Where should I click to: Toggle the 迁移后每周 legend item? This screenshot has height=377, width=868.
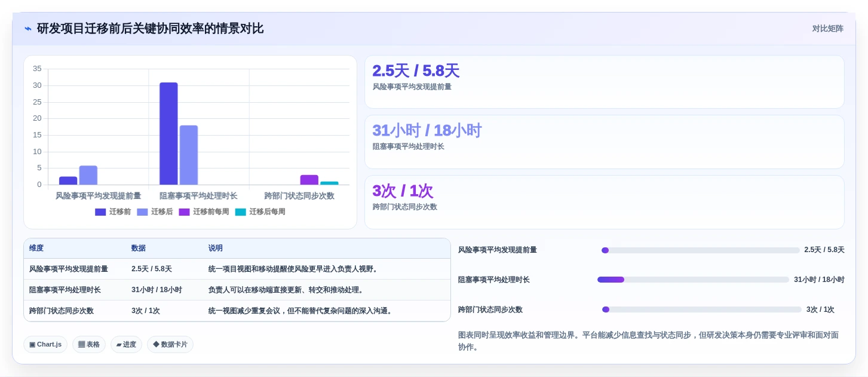pos(260,212)
